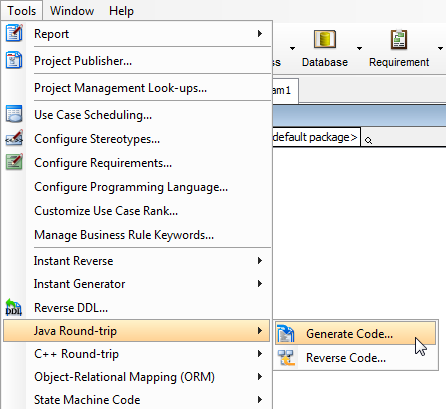
Task: Choose Reverse DDL... menu entry
Action: [x=136, y=308]
